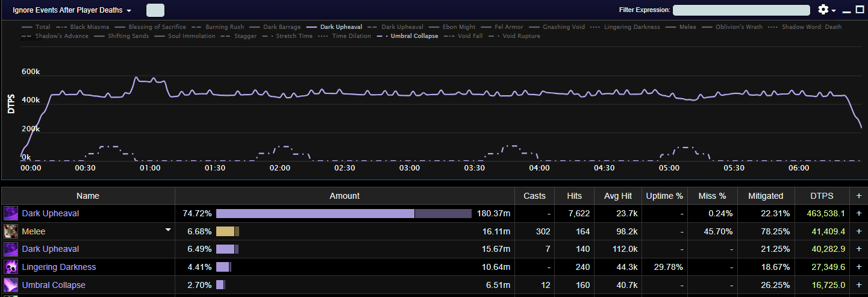Open the Dark Upheaval link in the 6.49% row
Screen dimensions: 868x297
coord(51,249)
